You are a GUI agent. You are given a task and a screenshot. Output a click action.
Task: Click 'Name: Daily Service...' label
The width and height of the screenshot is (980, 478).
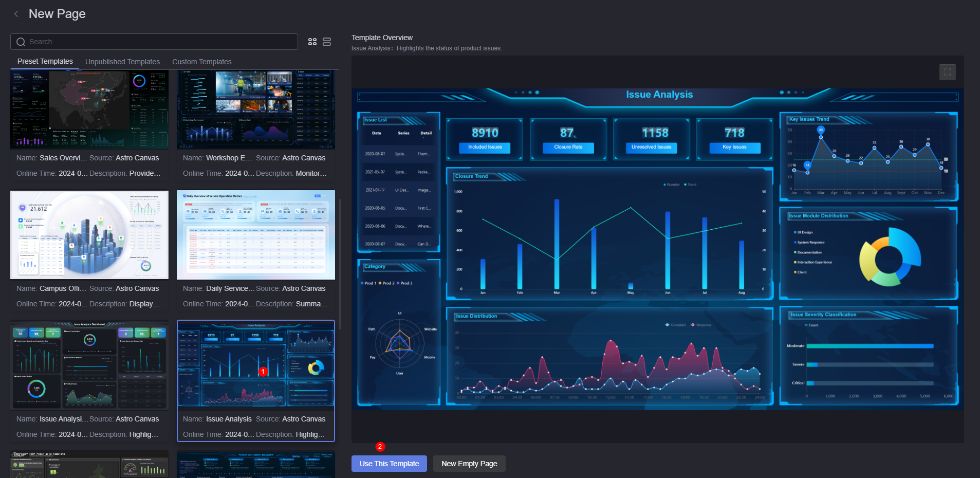click(219, 288)
